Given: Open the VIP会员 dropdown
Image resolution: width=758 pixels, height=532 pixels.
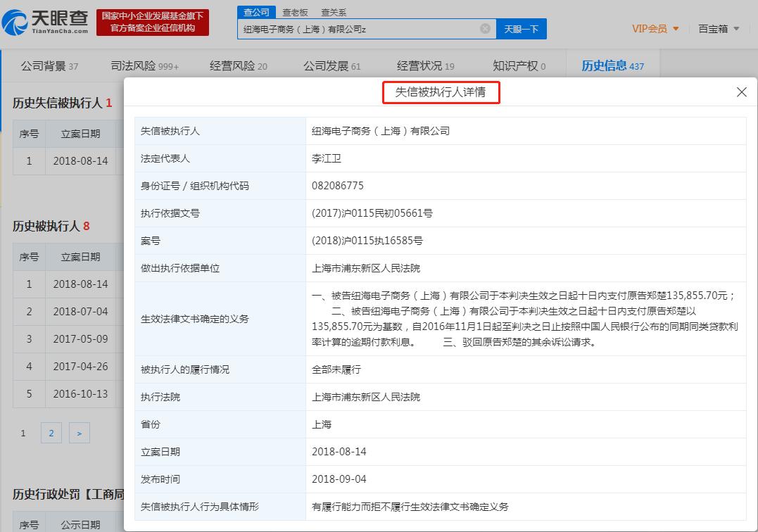Looking at the screenshot, I should click(x=655, y=29).
